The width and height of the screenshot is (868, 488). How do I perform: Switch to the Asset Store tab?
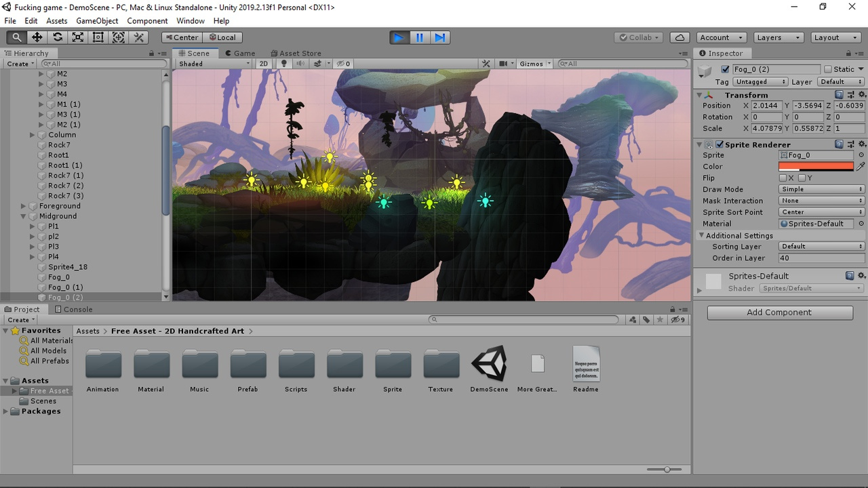295,53
